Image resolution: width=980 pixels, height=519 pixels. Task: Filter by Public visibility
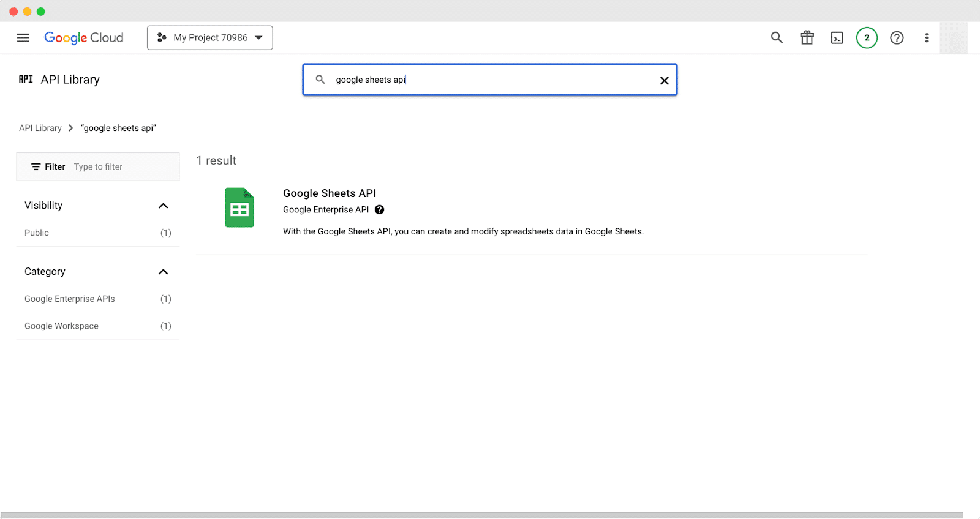point(98,233)
